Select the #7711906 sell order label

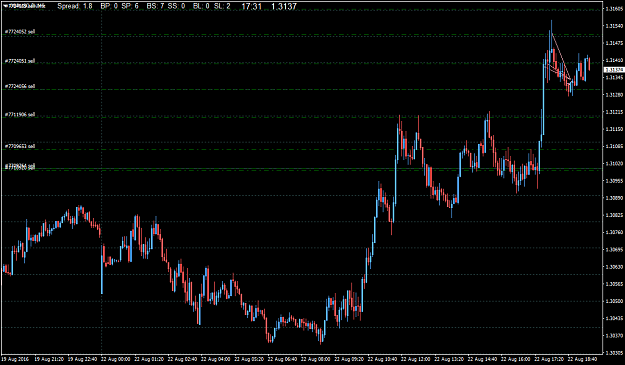[x=20, y=115]
